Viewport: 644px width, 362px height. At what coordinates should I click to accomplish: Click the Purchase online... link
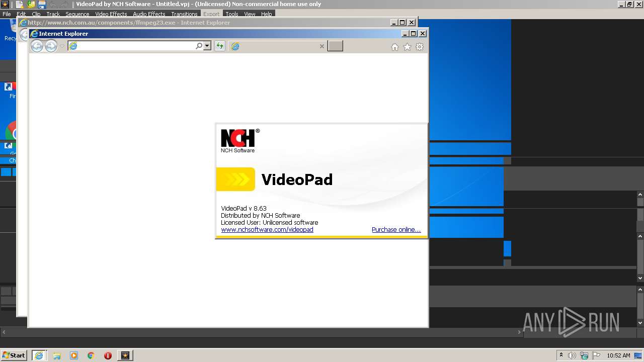pyautogui.click(x=396, y=230)
